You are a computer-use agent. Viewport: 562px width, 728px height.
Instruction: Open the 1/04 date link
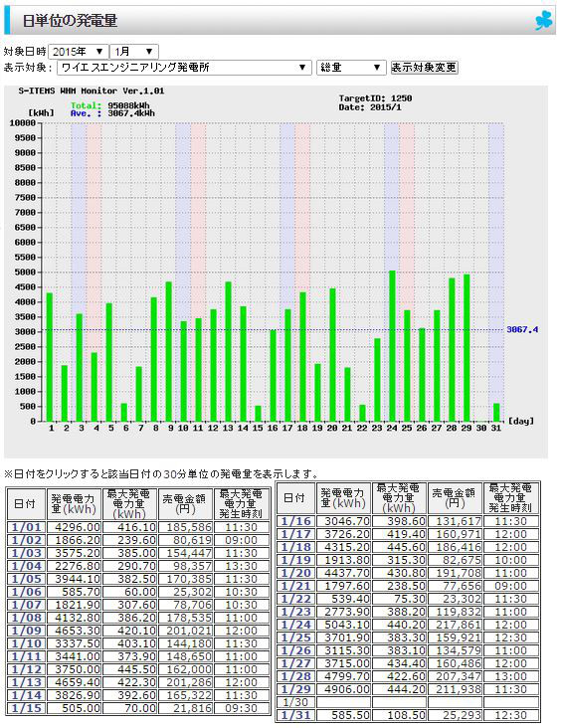pyautogui.click(x=27, y=566)
